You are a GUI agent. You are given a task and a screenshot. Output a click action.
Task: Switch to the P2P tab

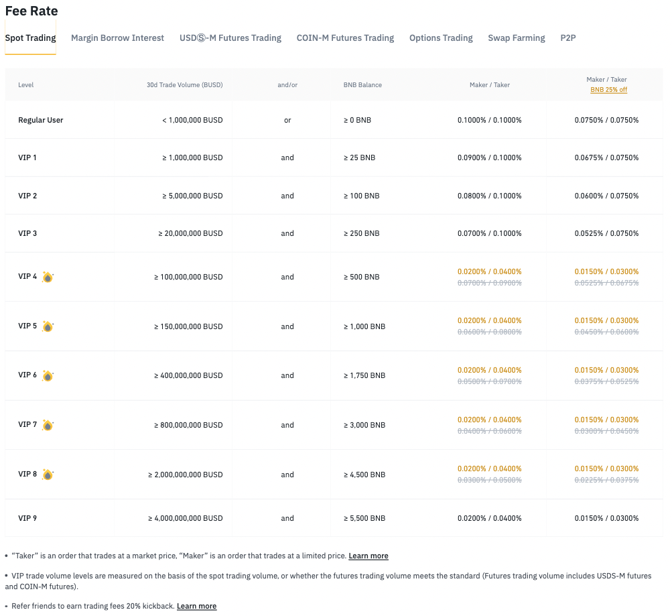point(568,38)
